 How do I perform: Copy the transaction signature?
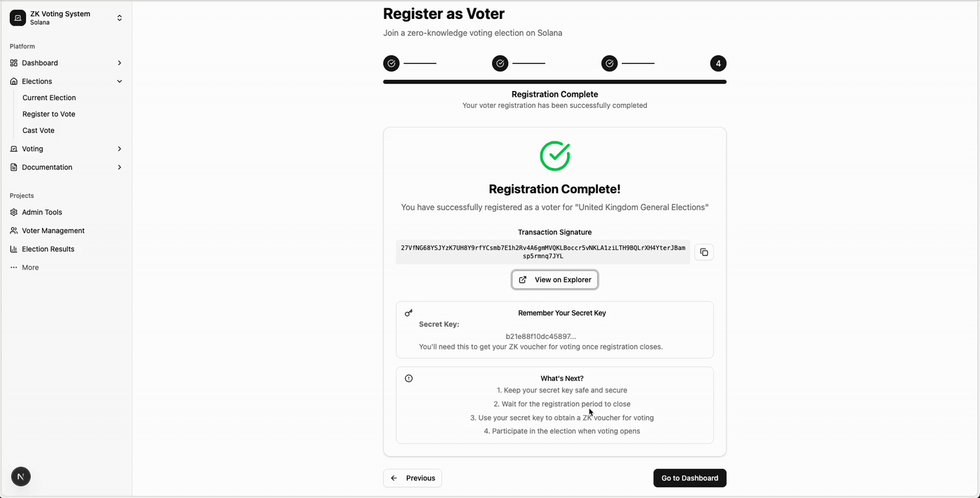[x=703, y=252]
